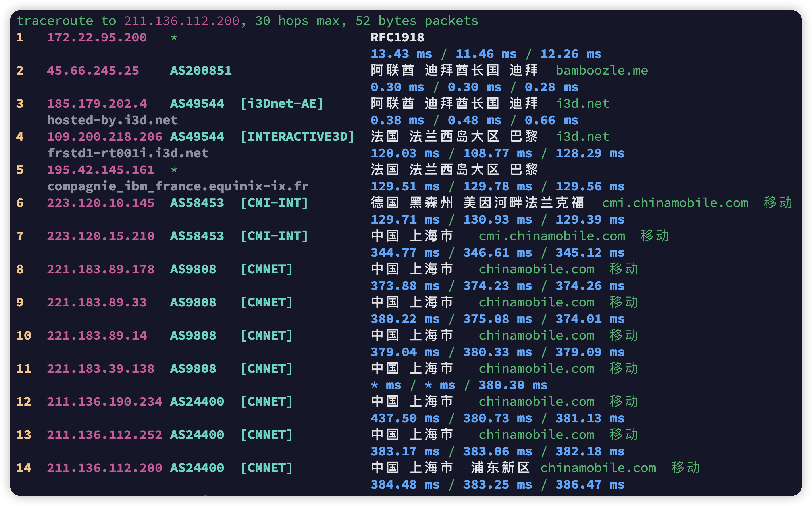Select latency 13.43 ms in hop 1
This screenshot has height=506, width=812.
(401, 54)
